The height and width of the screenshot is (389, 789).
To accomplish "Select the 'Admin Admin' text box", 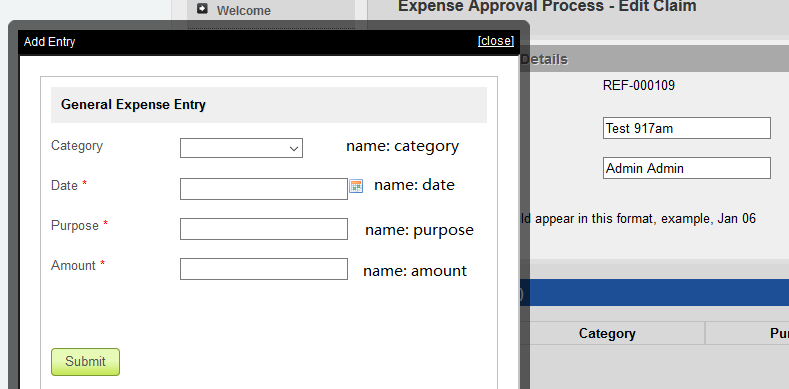I will pyautogui.click(x=687, y=168).
